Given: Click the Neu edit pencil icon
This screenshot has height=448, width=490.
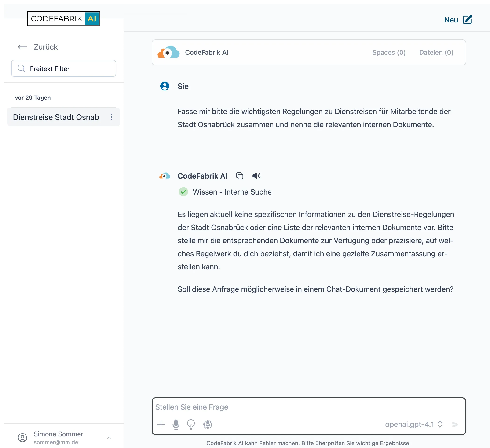Looking at the screenshot, I should click(467, 20).
